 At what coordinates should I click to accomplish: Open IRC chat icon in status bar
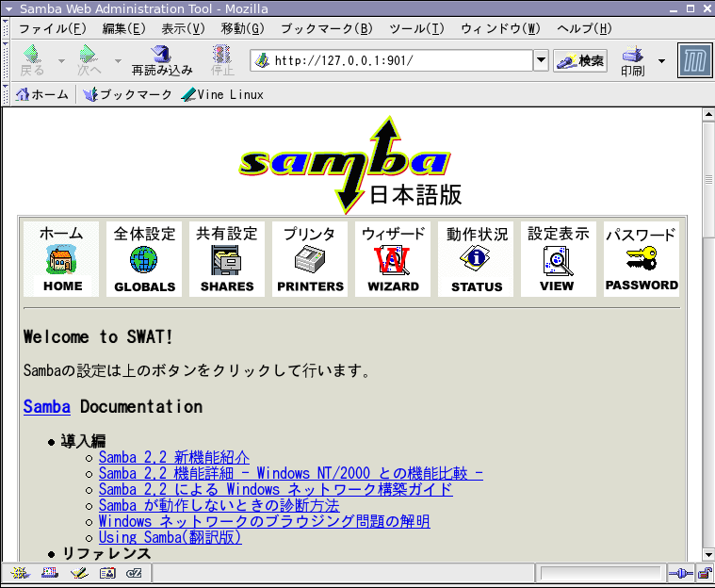point(134,573)
